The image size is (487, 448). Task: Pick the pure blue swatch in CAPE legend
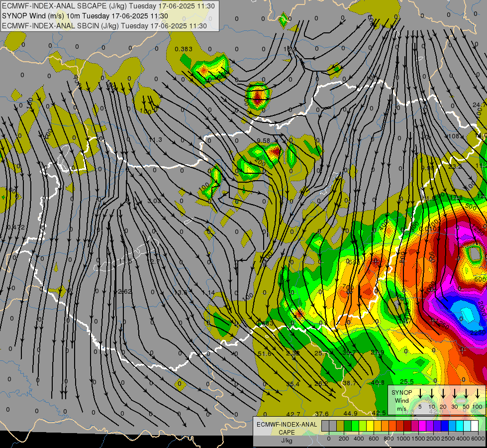[x=444, y=426]
